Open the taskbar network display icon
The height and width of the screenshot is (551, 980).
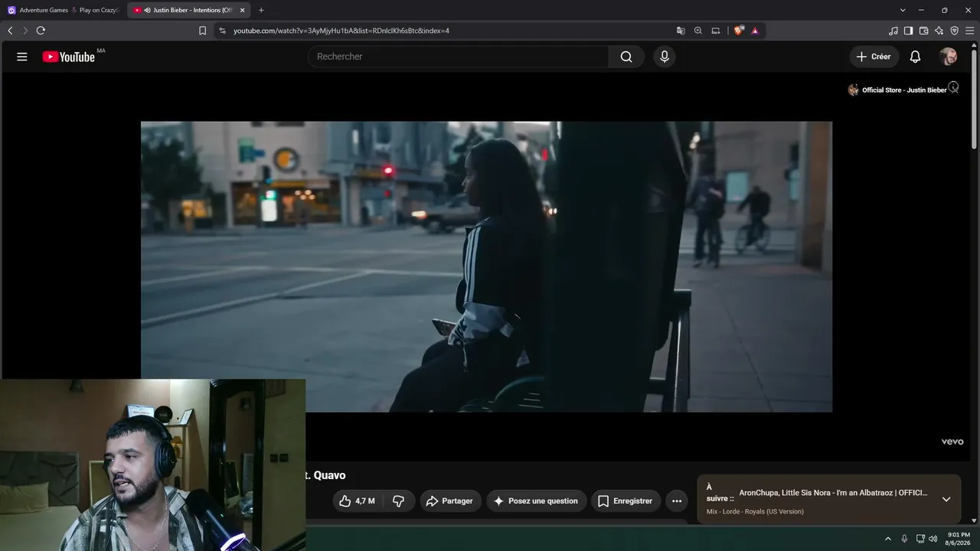[920, 539]
